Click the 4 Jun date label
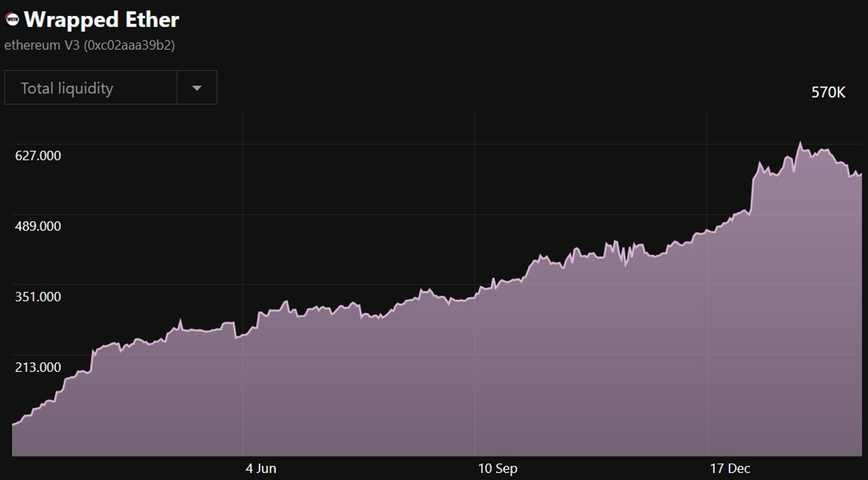Screen dimensions: 868x480 coord(260,468)
